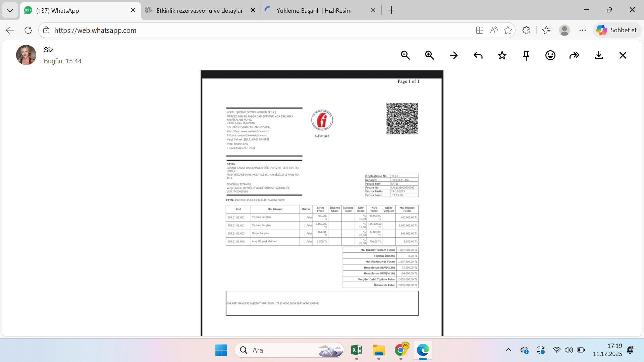Open a new browser tab
The width and height of the screenshot is (644, 362).
[391, 10]
